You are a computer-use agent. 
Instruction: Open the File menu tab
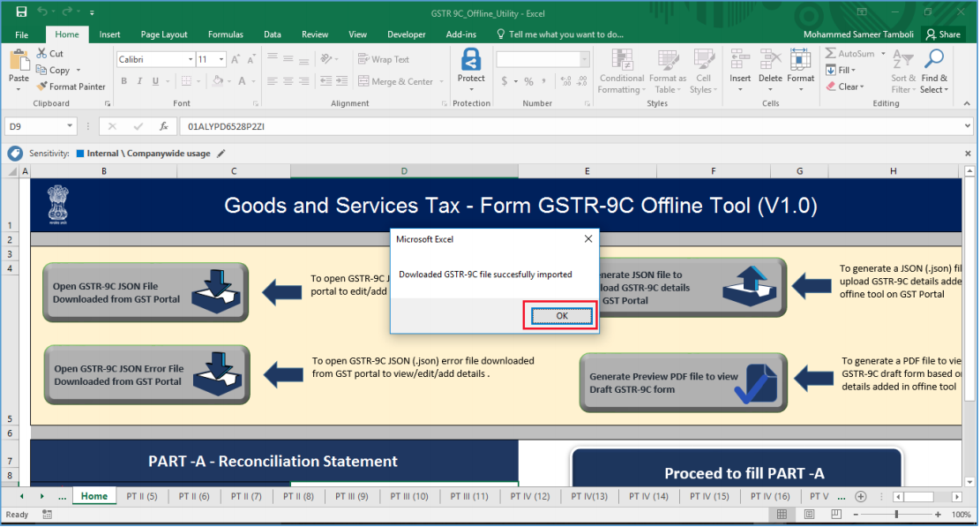(21, 34)
